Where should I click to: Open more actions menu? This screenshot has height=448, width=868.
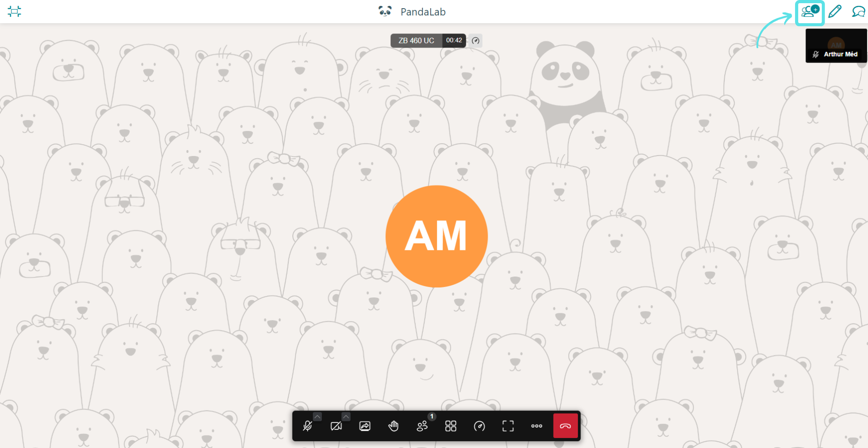click(x=537, y=426)
